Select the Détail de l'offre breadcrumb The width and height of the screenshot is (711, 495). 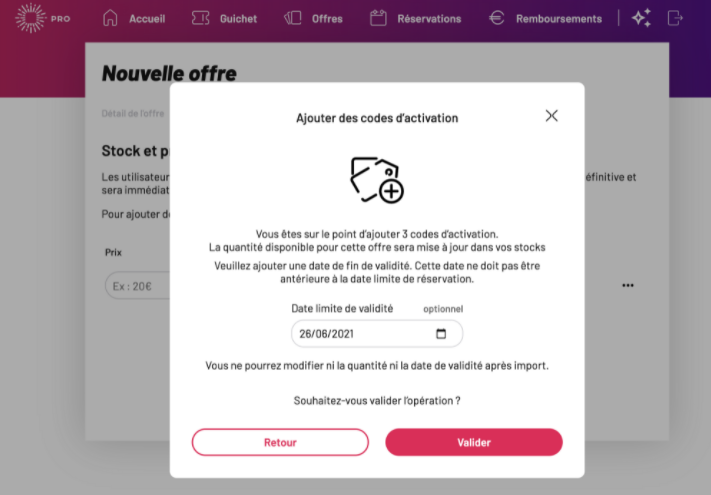tap(133, 113)
